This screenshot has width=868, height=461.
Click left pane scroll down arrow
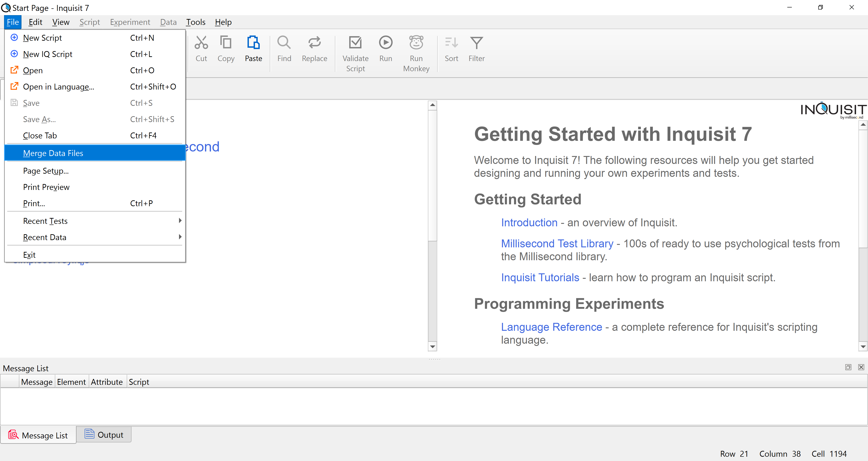click(x=432, y=346)
